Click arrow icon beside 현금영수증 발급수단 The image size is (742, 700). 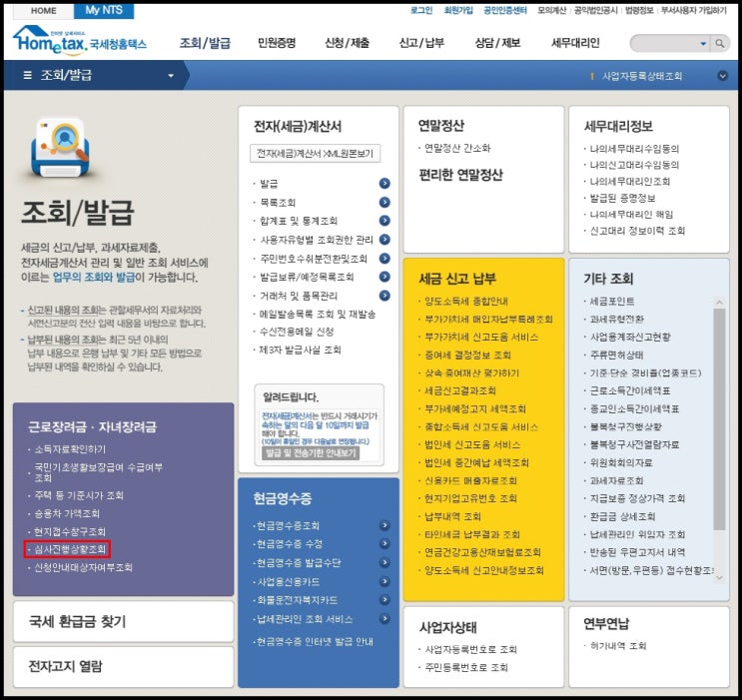click(384, 563)
